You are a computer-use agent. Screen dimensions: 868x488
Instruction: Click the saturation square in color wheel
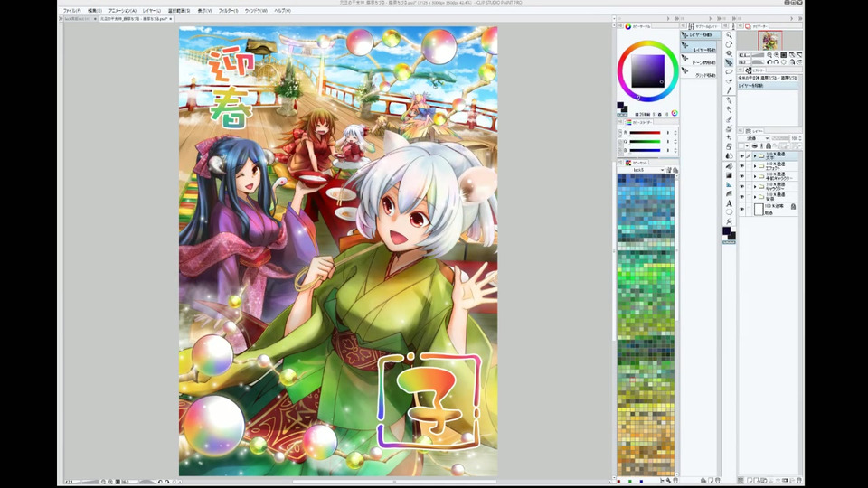[x=647, y=70]
